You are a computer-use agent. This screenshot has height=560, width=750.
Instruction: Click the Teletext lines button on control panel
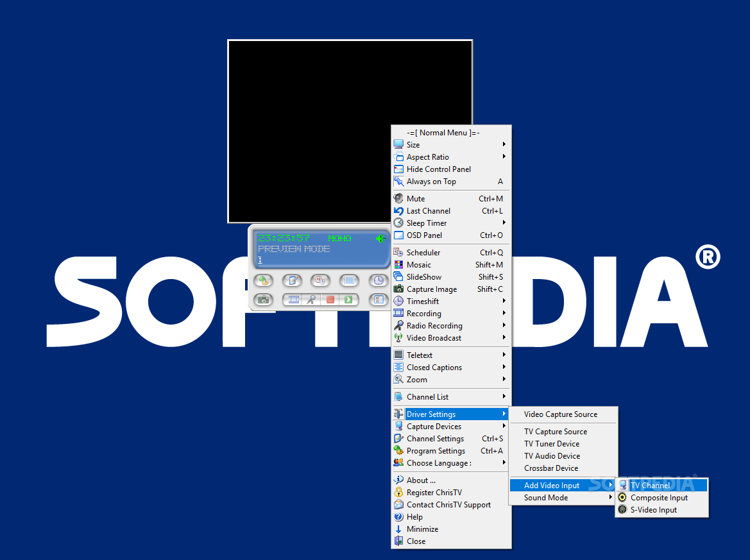point(349,281)
